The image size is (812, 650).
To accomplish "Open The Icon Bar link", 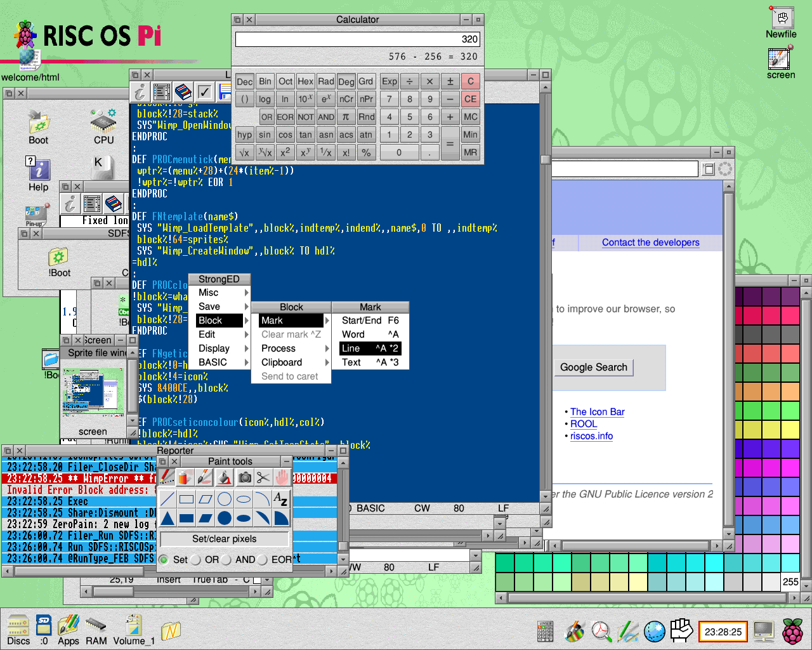I will click(597, 412).
